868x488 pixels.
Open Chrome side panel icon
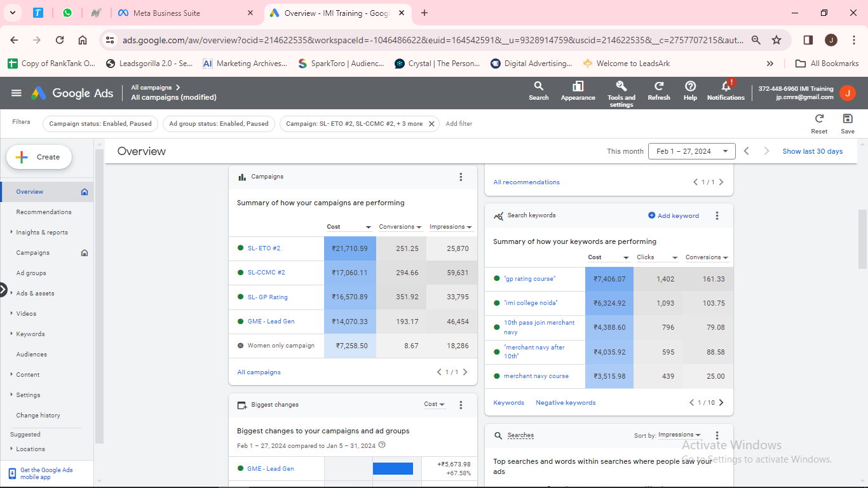[808, 40]
